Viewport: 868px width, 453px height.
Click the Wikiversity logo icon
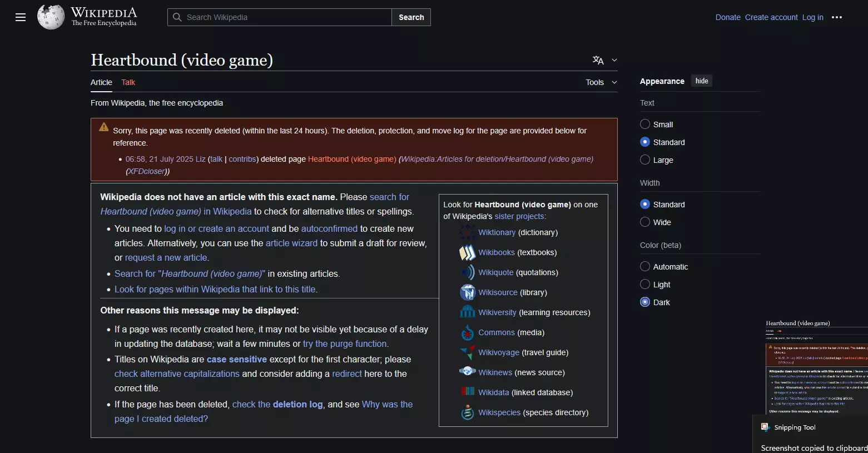click(x=468, y=312)
